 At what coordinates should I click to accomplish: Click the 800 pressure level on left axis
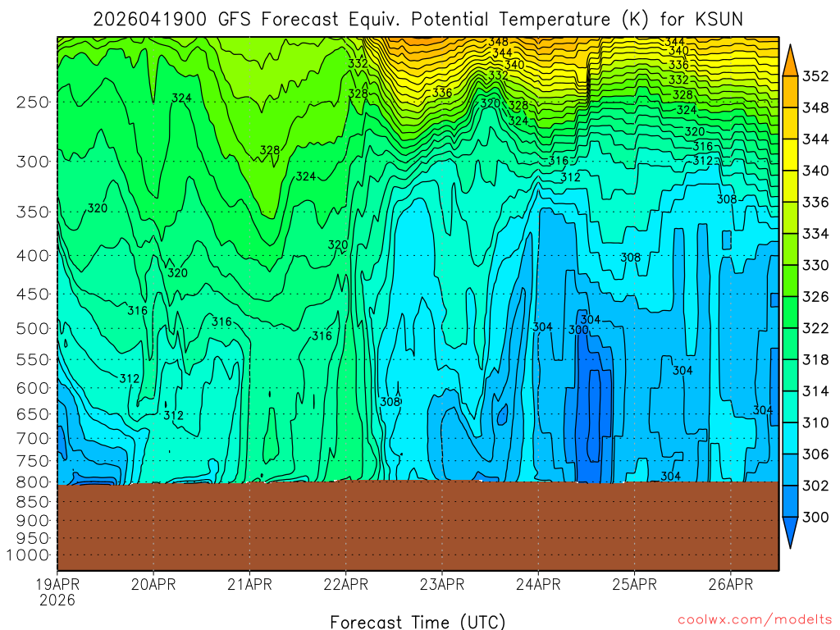(x=33, y=482)
